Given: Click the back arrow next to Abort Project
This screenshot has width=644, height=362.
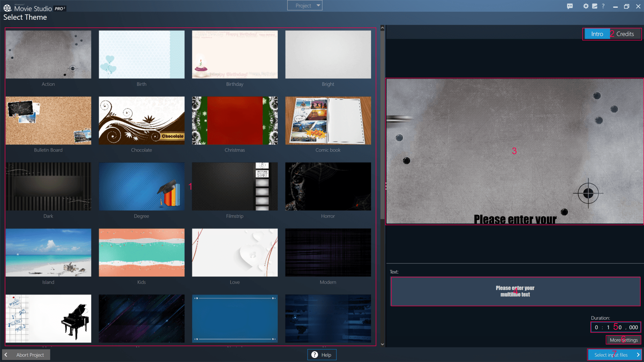Looking at the screenshot, I should (x=6, y=355).
